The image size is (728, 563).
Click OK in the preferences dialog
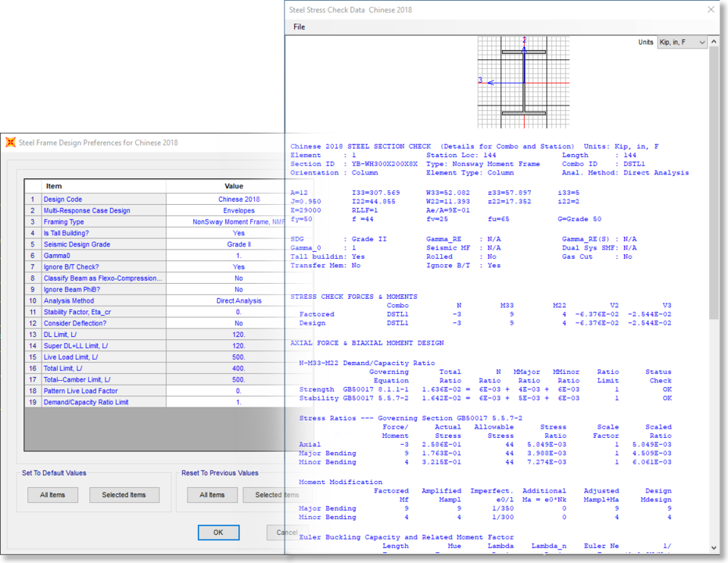[218, 532]
